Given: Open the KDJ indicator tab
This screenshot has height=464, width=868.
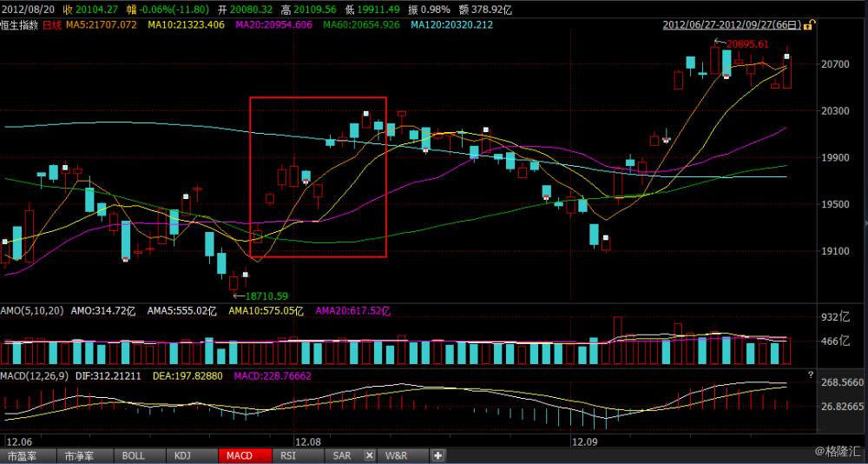Looking at the screenshot, I should point(182,455).
